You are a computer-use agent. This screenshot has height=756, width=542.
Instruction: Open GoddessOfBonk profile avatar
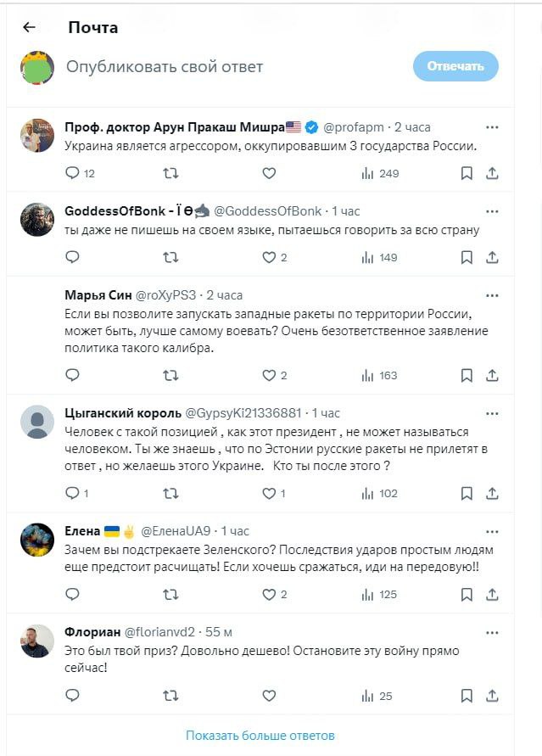[37, 219]
